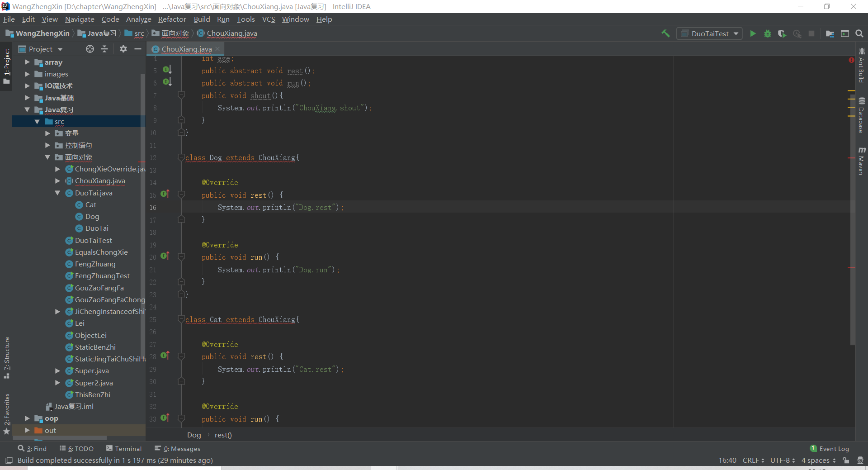Toggle the 6: TODO tool window
This screenshot has height=470, width=868.
(x=76, y=449)
